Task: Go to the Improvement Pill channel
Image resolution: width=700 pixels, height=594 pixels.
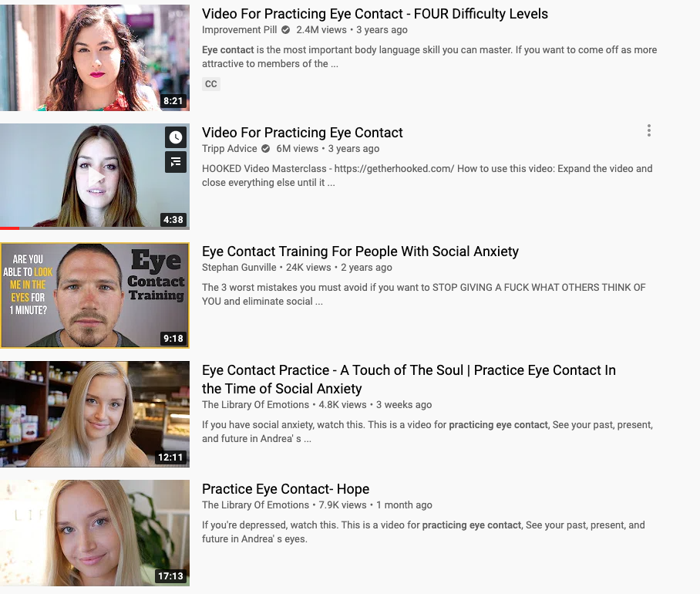Action: (x=239, y=30)
